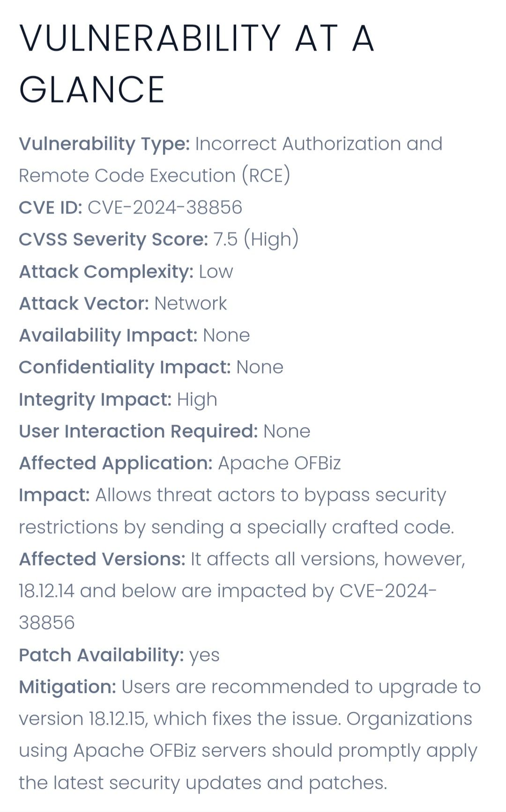Click the 'User Interaction Required:' label

[138, 431]
